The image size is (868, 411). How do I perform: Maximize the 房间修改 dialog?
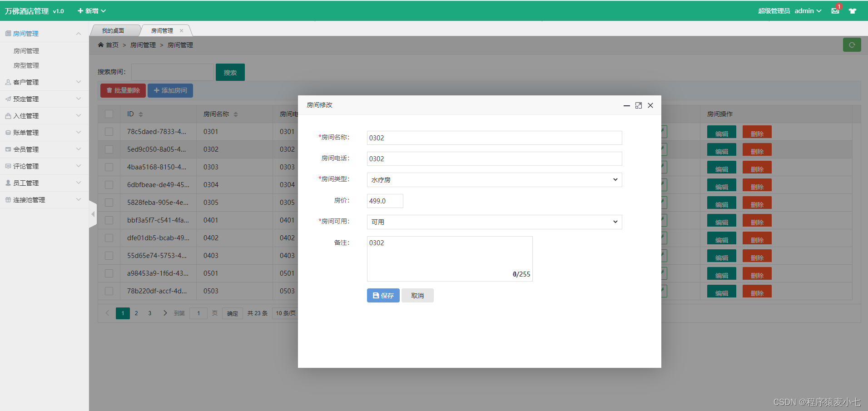click(639, 105)
